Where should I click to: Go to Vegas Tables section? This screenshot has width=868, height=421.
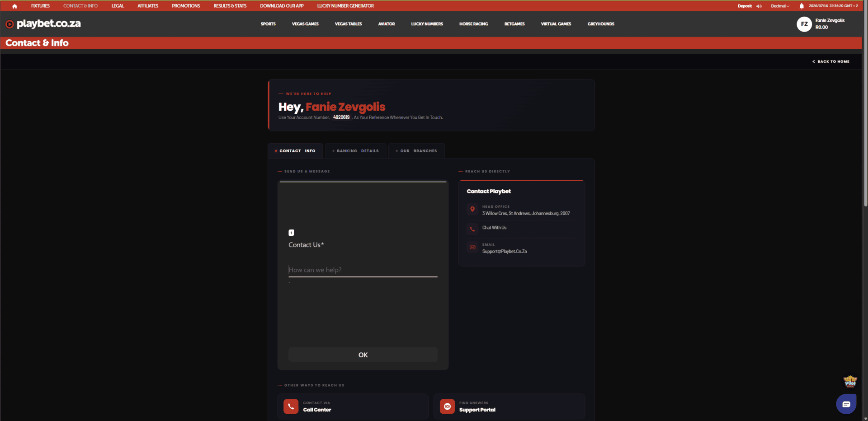point(348,24)
